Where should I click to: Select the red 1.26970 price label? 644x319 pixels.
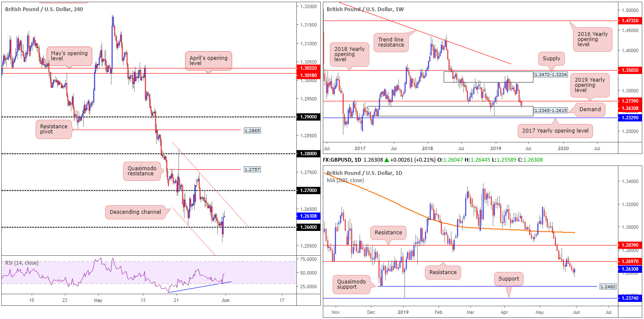[x=631, y=261]
